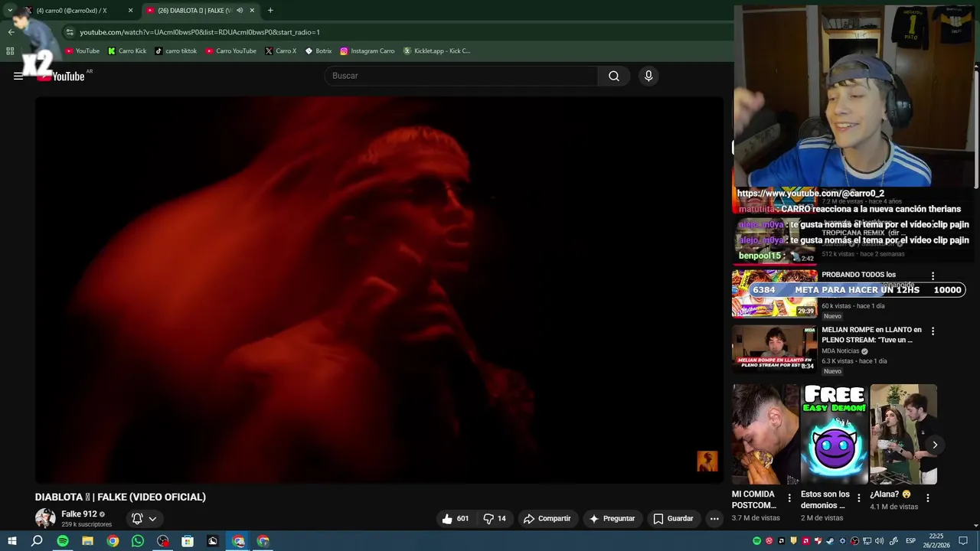Screen dimensions: 980x551
Task: Like the video with 601 thumbs up
Action: coord(455,518)
